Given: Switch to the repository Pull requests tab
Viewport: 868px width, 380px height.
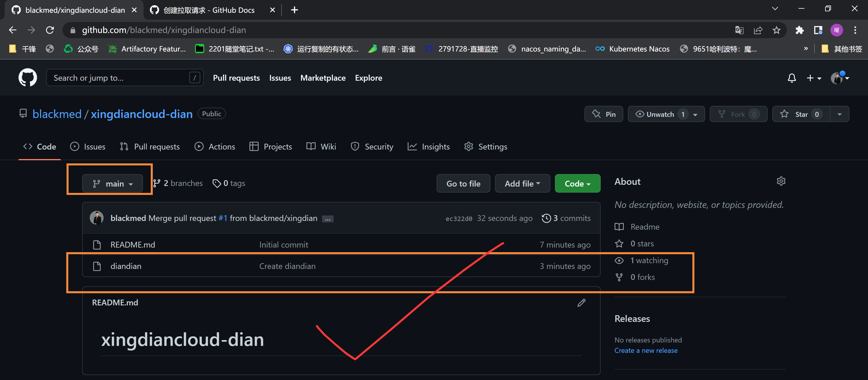Looking at the screenshot, I should tap(150, 147).
